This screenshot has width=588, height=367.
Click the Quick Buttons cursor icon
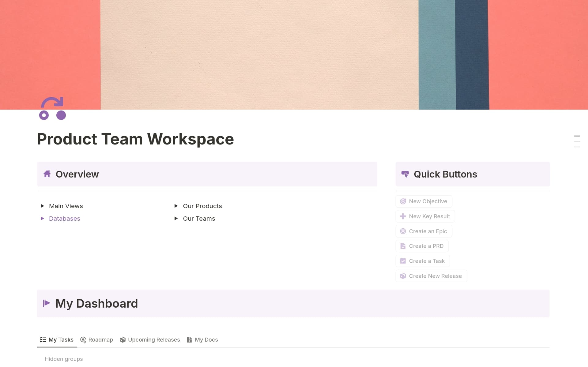(x=405, y=174)
